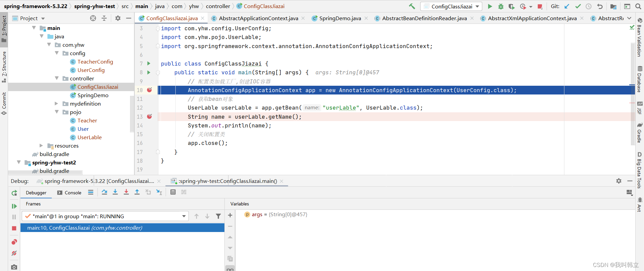Viewport: 644px width, 271px height.
Task: Collapse spring-yhw-test2 module
Action: 19,162
